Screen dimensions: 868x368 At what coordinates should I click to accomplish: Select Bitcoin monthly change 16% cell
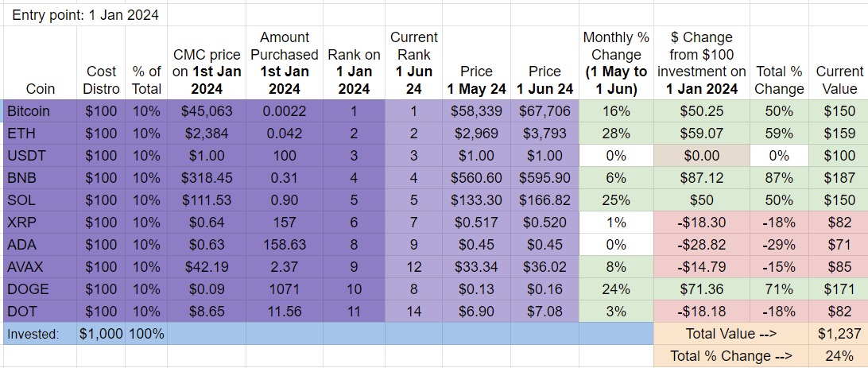(616, 111)
